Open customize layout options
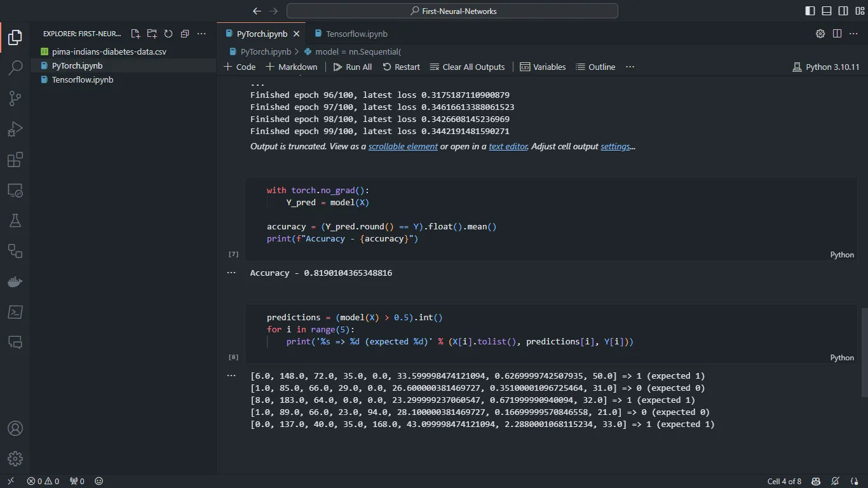The image size is (868, 488). tap(859, 11)
